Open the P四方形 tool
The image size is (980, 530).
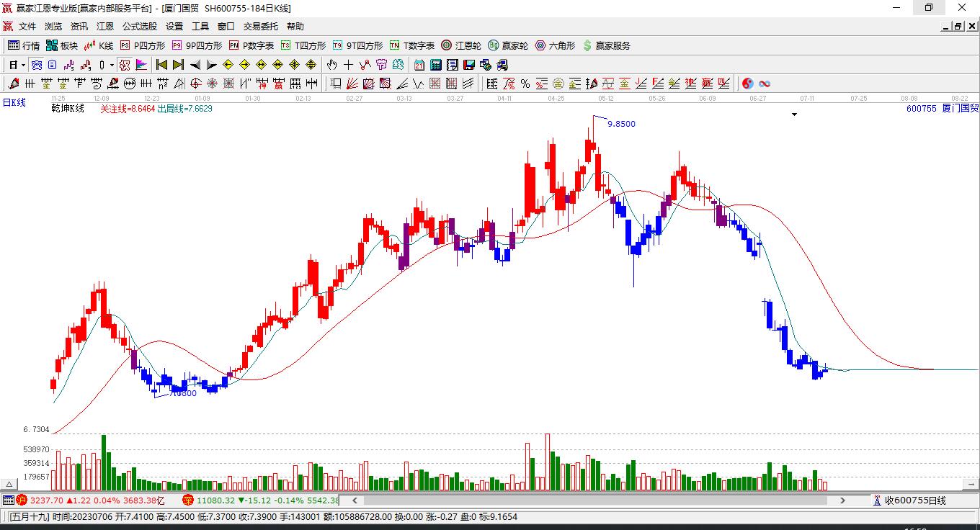point(142,45)
